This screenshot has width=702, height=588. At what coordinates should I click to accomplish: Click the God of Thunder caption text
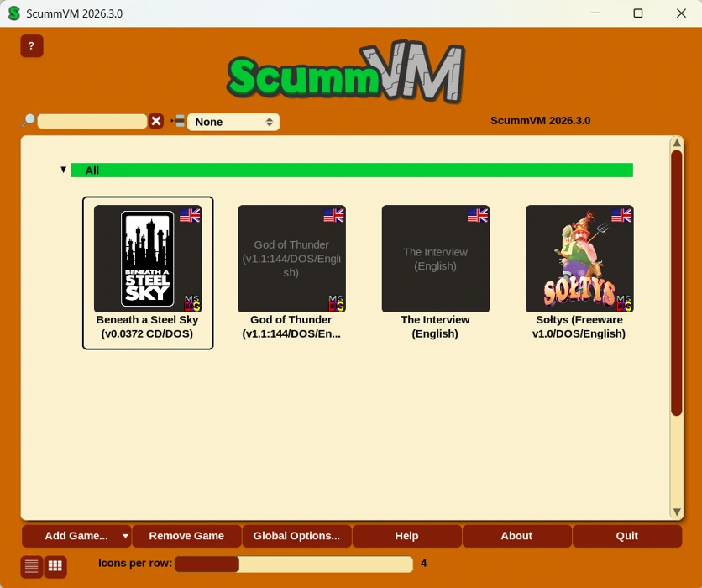coord(291,327)
